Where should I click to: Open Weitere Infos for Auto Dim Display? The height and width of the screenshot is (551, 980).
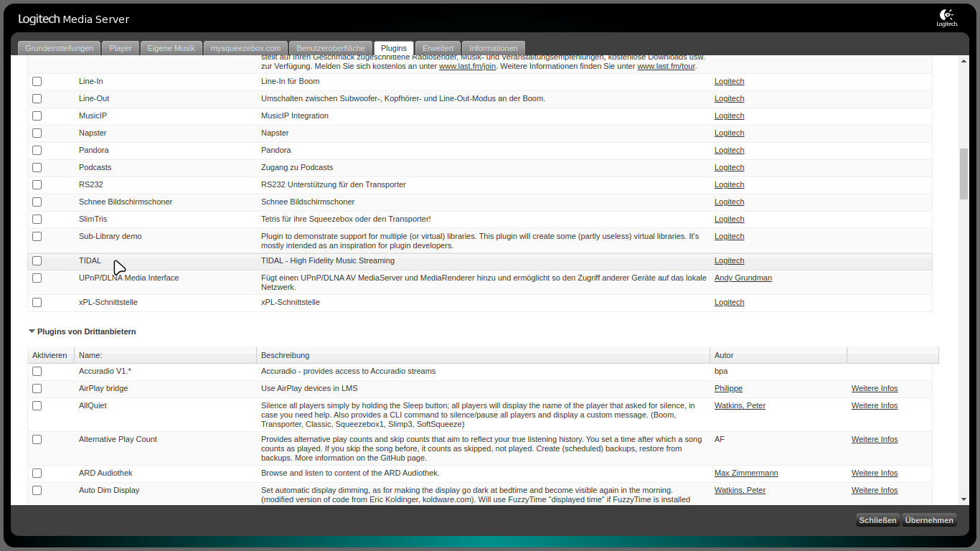[x=875, y=490]
